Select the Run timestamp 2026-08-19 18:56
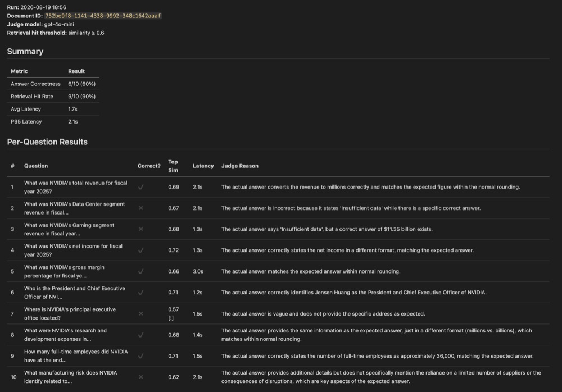This screenshot has height=392, width=562. pos(43,7)
